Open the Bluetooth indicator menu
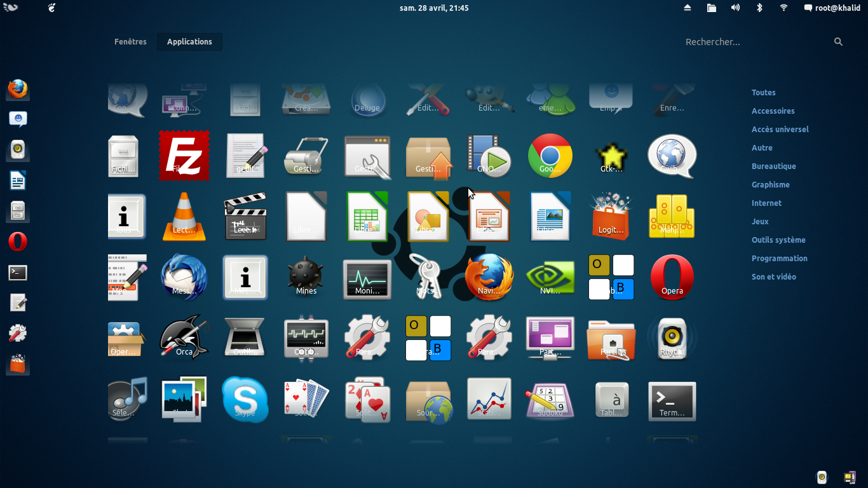868x488 pixels. [x=759, y=8]
